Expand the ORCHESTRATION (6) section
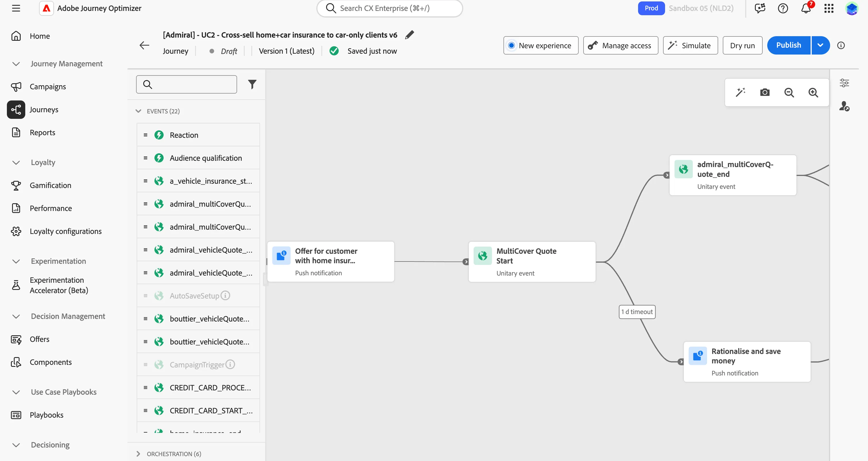 point(138,454)
